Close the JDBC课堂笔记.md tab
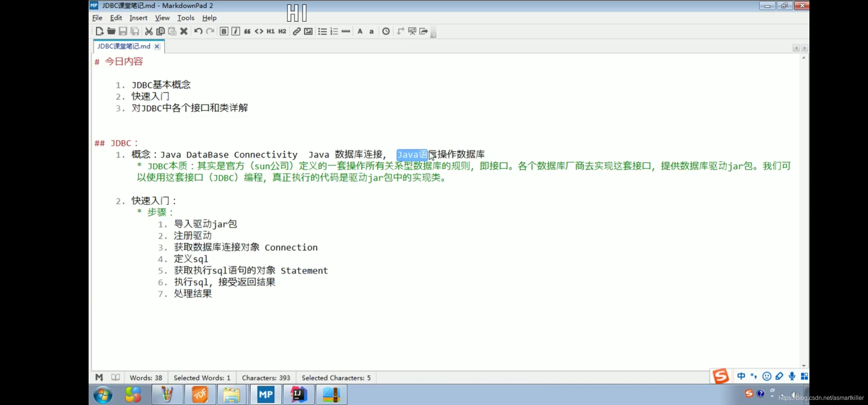Viewport: 868px width, 405px height. click(x=157, y=46)
